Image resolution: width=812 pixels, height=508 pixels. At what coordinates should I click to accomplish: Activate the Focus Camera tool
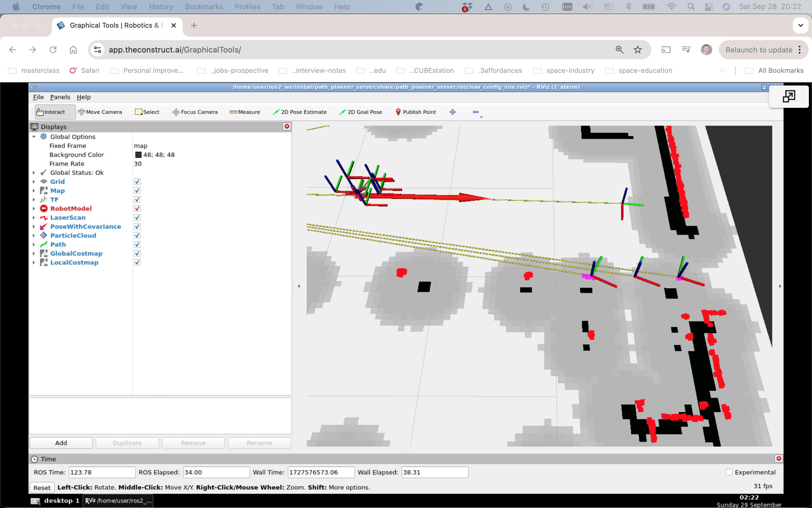pyautogui.click(x=195, y=112)
